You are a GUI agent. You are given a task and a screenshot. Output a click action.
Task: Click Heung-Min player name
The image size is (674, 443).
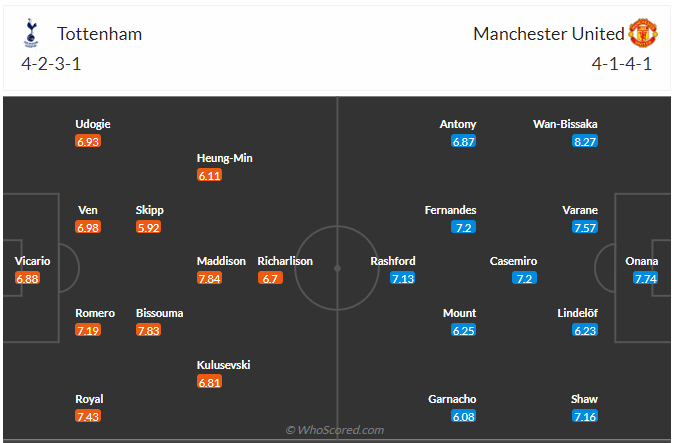pyautogui.click(x=224, y=158)
